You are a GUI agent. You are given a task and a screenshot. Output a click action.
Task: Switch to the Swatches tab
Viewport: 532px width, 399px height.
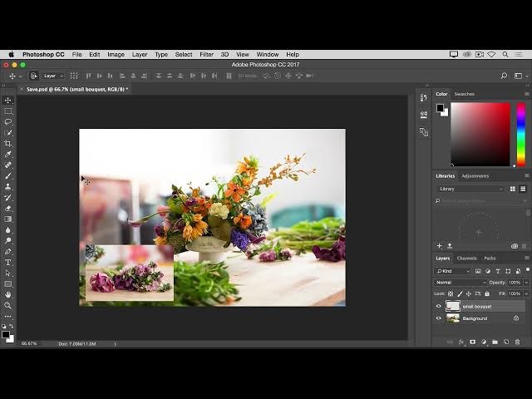(464, 94)
